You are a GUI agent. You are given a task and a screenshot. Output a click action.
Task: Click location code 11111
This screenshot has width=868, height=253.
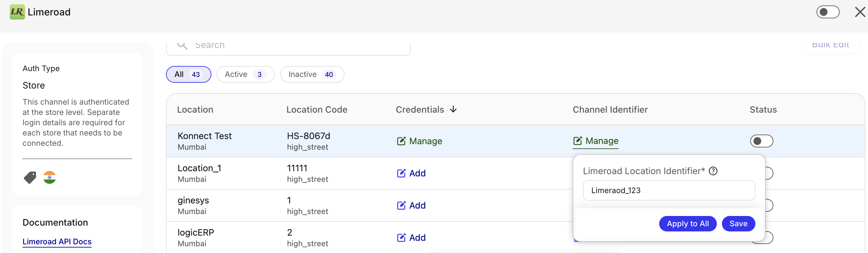click(297, 168)
